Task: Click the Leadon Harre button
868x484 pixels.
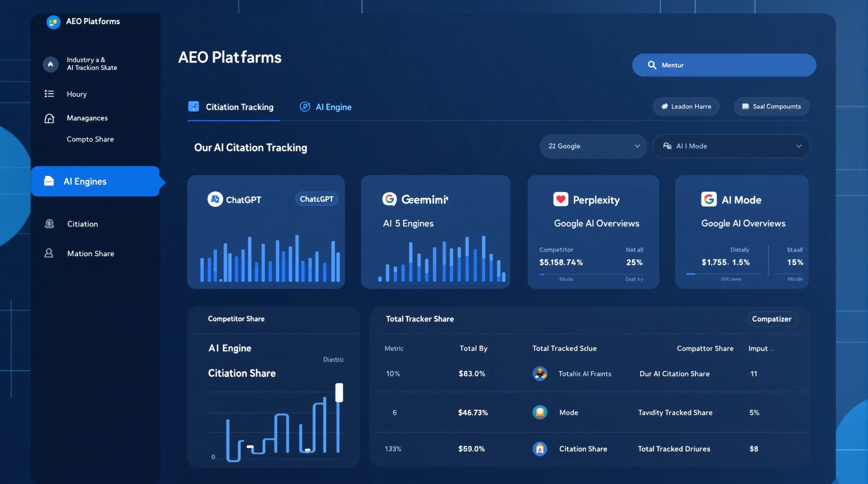Action: (686, 107)
